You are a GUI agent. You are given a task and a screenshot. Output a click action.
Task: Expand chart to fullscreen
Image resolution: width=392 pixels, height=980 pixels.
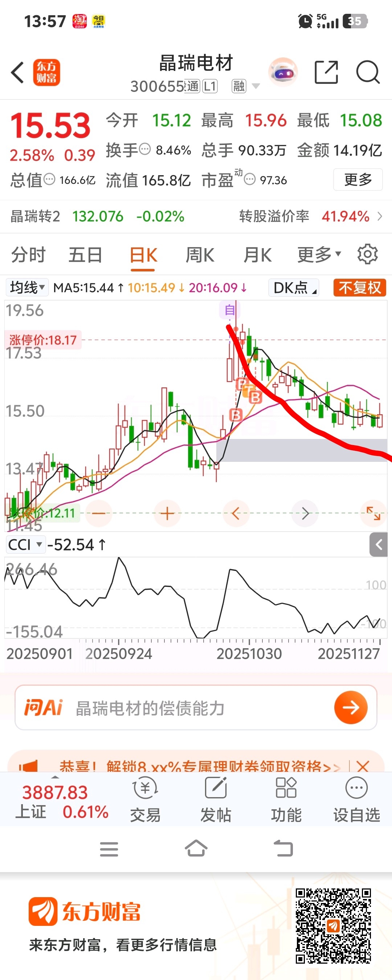[x=373, y=513]
